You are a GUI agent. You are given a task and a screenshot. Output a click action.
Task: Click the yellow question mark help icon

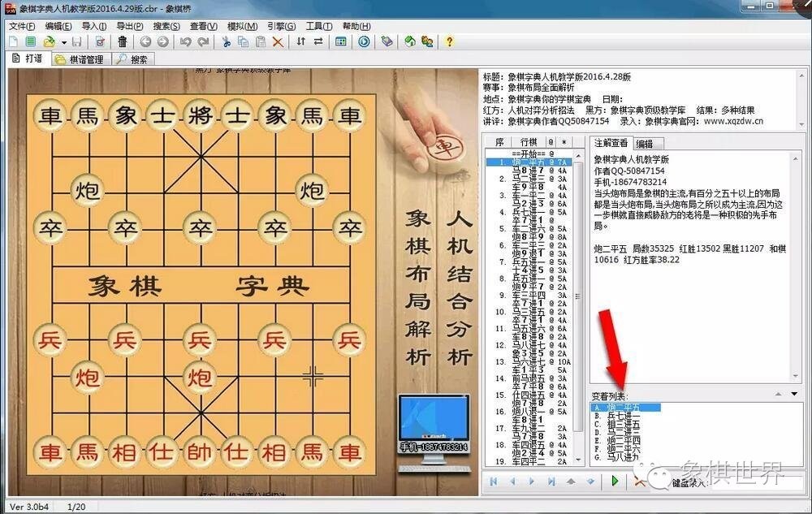coord(450,42)
